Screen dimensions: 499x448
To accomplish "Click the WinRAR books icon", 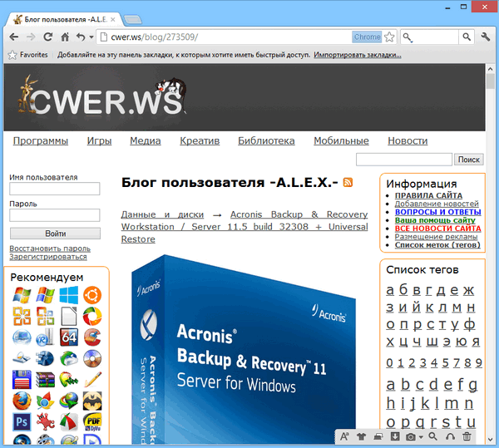I will pyautogui.click(x=45, y=380).
